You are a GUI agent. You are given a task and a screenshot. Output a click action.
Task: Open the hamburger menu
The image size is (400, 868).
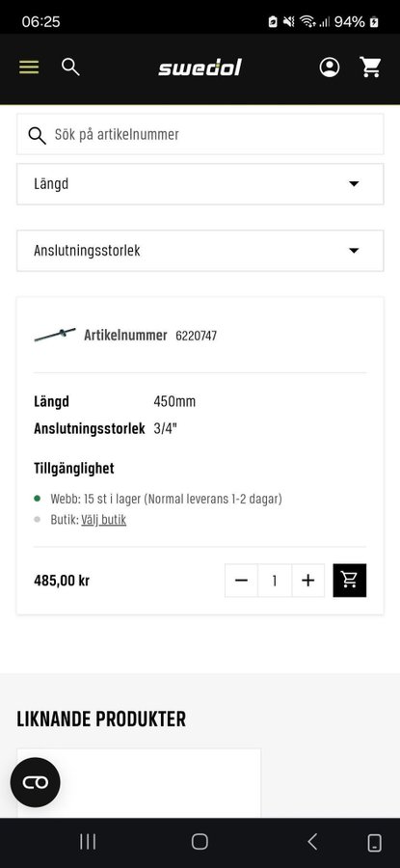pos(29,68)
